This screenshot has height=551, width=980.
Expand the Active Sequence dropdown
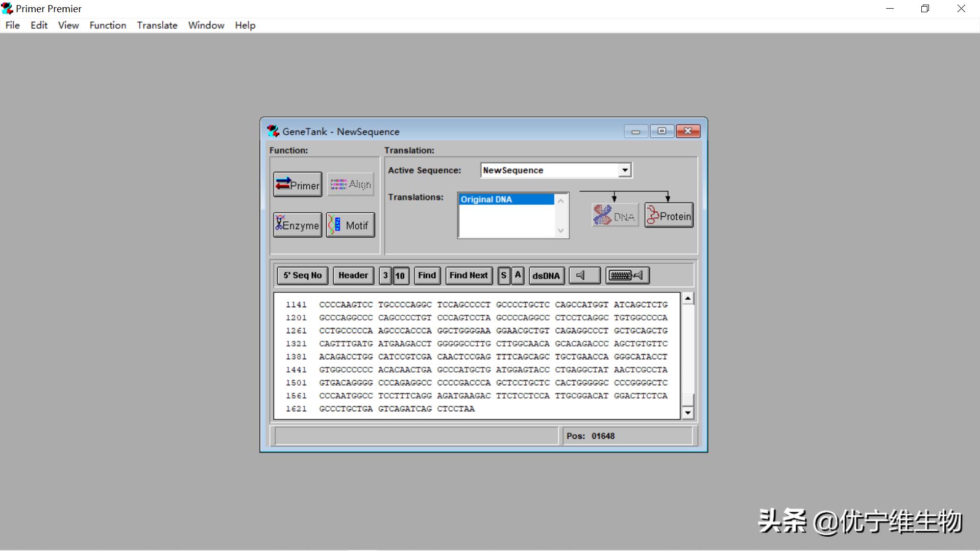pos(625,170)
